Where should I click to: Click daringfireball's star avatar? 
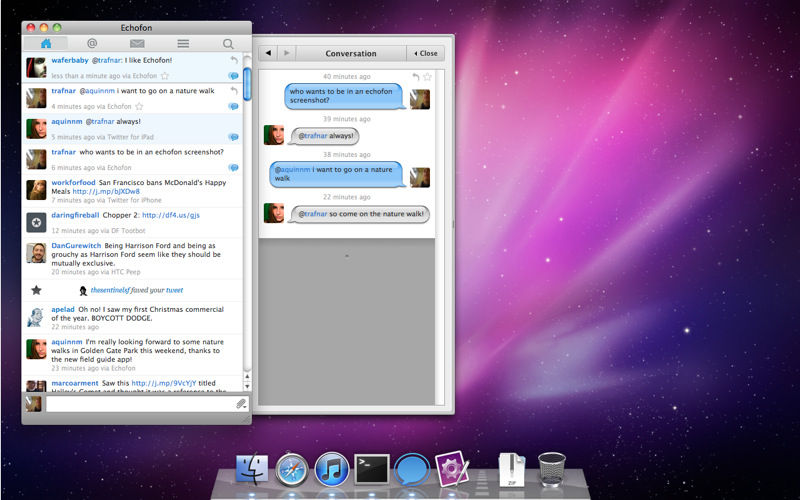36,222
